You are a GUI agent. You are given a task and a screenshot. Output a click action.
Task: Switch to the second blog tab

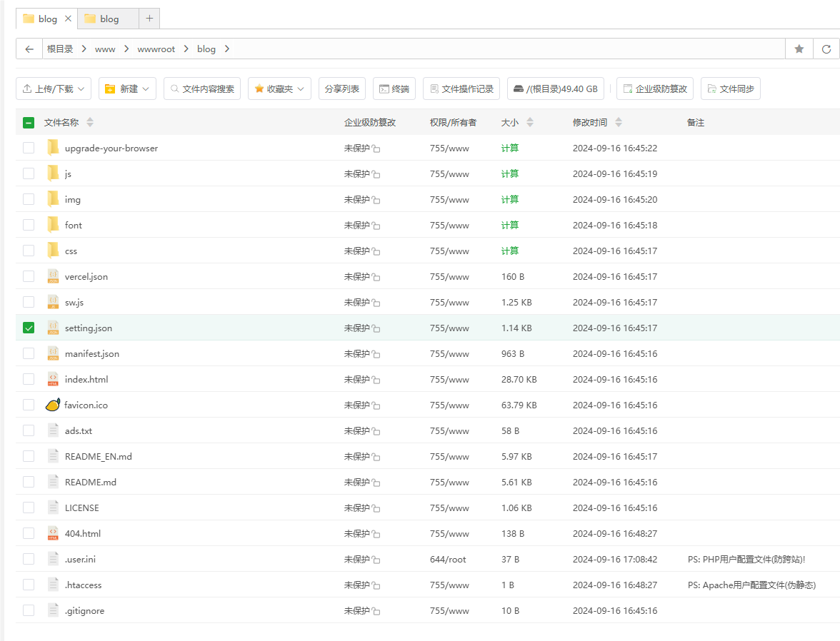pyautogui.click(x=109, y=19)
